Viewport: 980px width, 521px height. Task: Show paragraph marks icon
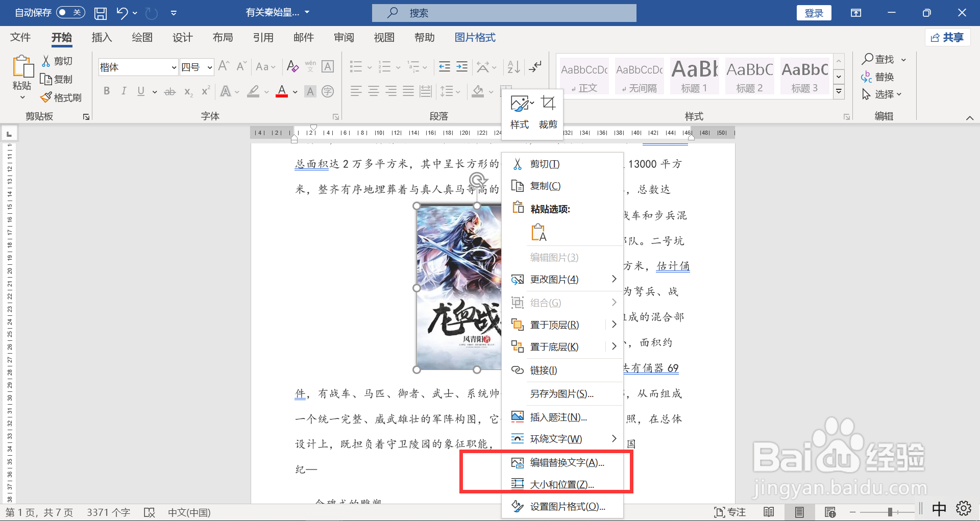pos(535,66)
